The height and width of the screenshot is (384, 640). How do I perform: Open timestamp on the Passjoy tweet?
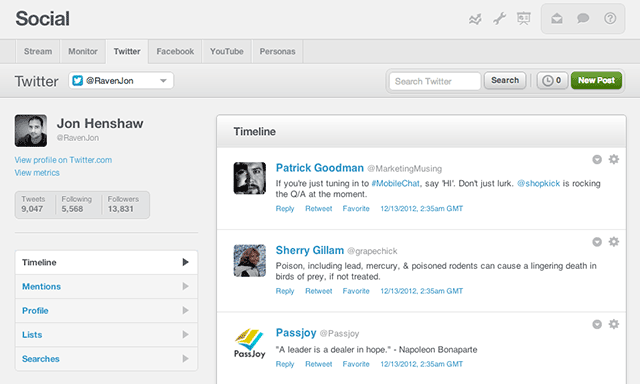point(422,364)
